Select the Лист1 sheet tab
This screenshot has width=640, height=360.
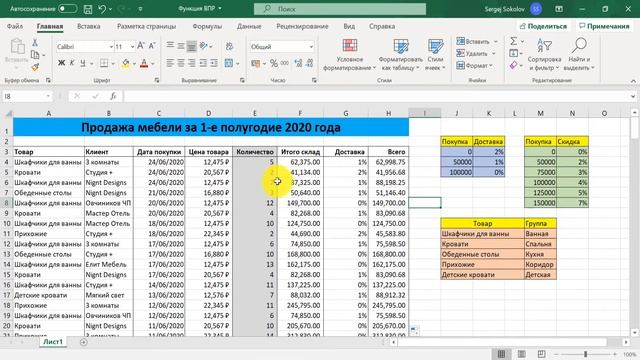tap(53, 342)
